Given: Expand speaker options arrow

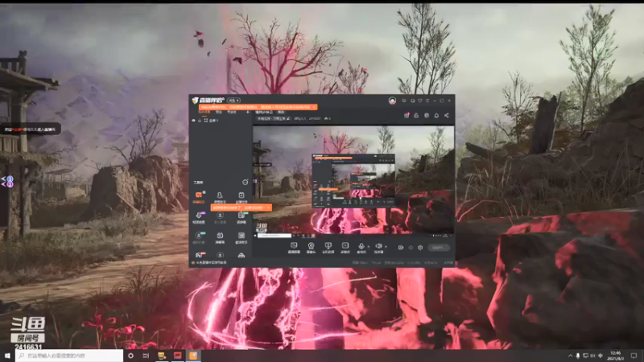Looking at the screenshot, I should click(386, 247).
